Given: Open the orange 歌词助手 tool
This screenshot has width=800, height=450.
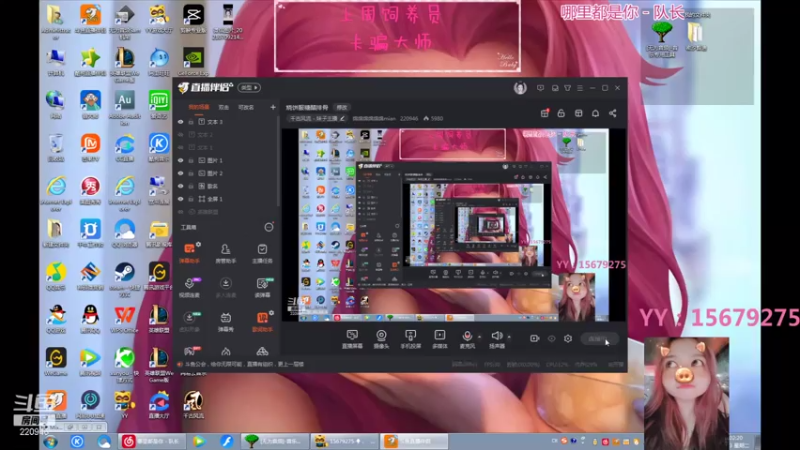Looking at the screenshot, I should point(262,321).
